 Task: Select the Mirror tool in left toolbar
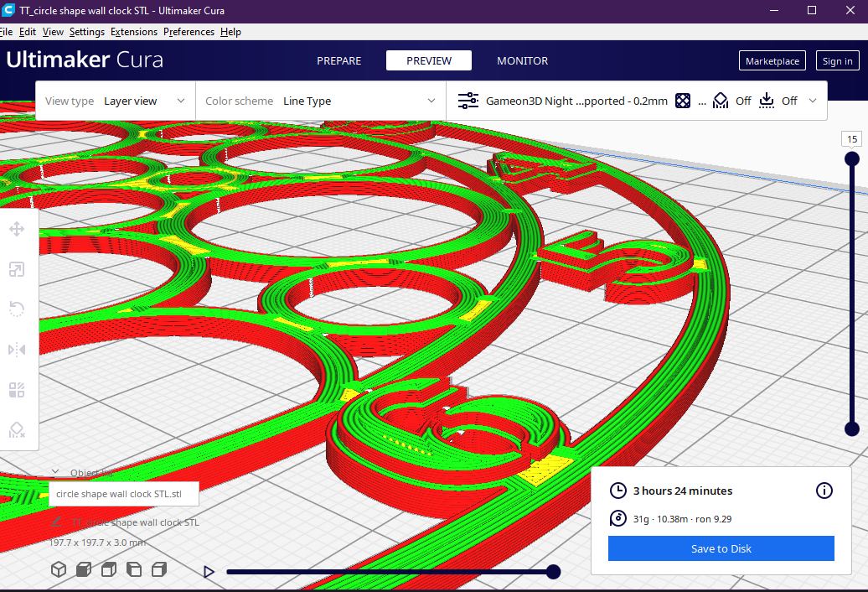pos(17,350)
